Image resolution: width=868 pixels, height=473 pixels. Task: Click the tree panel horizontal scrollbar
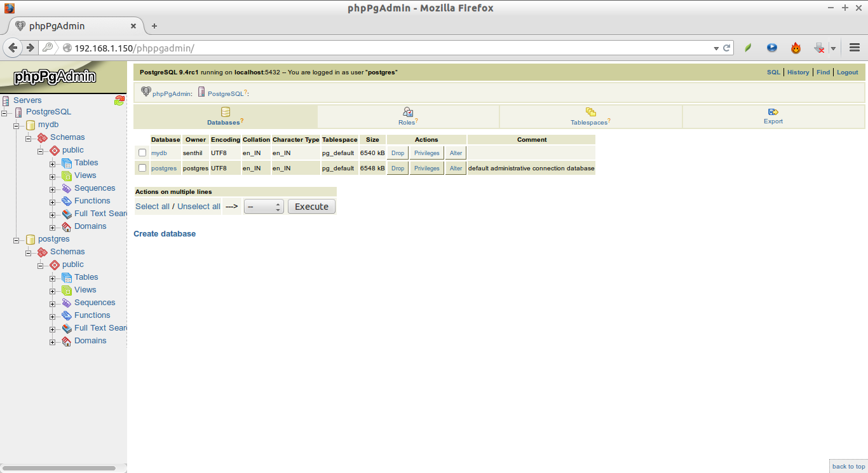(58, 468)
